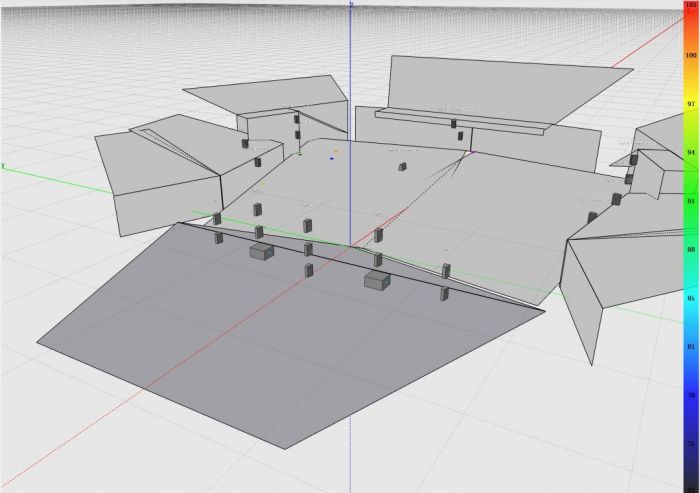Pick the lone speaker near the blue axis

pos(403,167)
